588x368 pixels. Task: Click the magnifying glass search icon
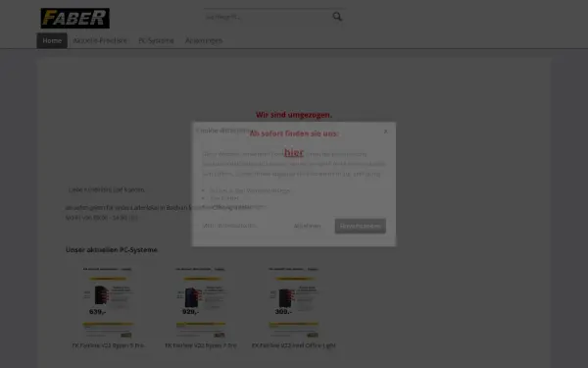click(x=337, y=17)
